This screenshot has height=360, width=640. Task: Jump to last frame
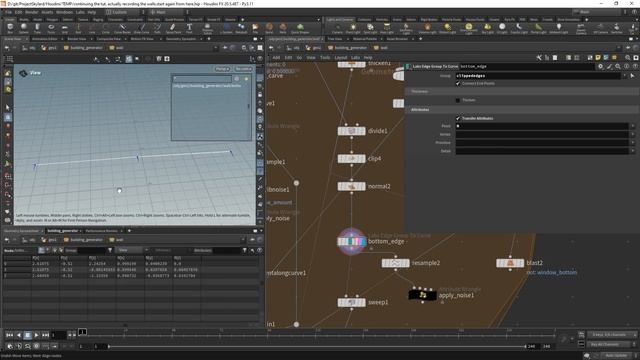[45, 335]
